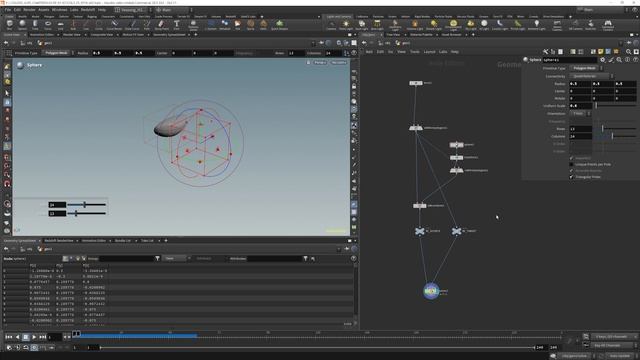
Task: Toggle the Imperfect checkbox in parameters
Action: 571,158
